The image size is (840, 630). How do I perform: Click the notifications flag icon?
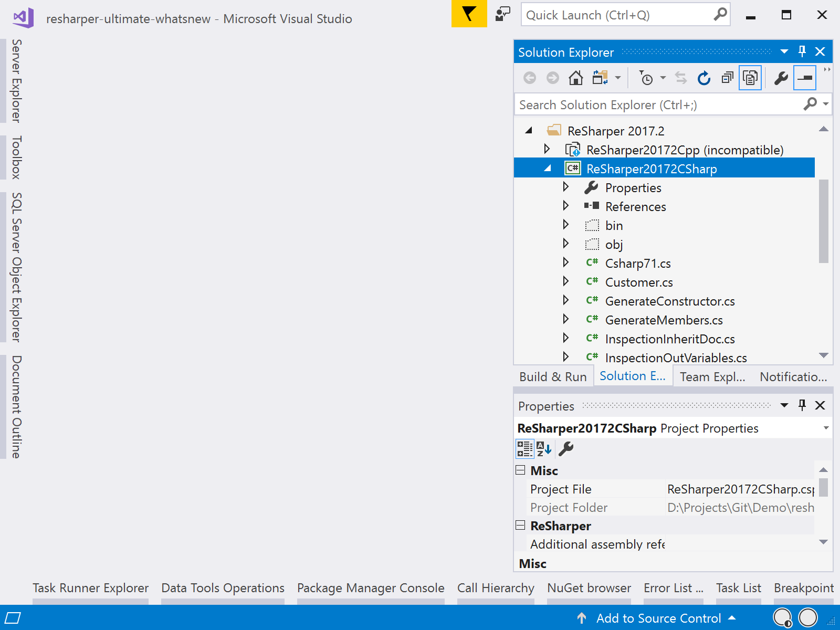(x=469, y=14)
